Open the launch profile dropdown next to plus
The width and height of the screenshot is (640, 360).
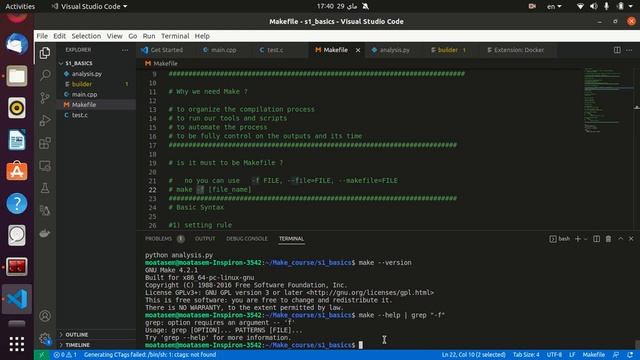tap(585, 239)
